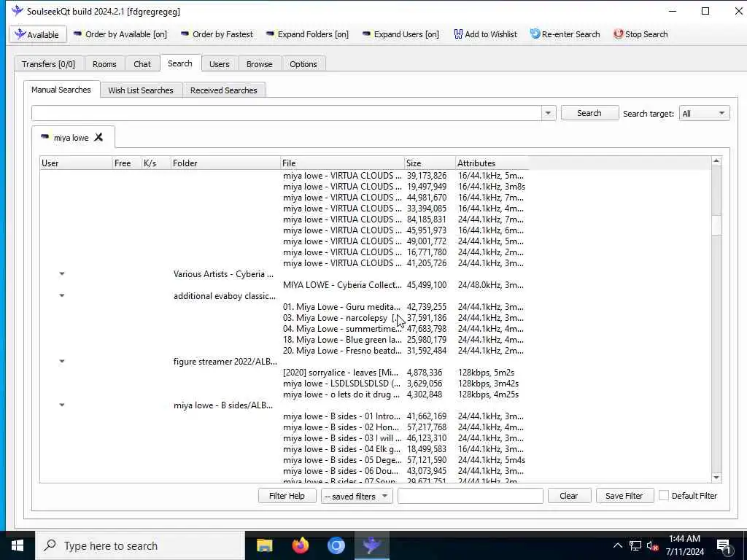Click Re-enter Search

click(565, 34)
